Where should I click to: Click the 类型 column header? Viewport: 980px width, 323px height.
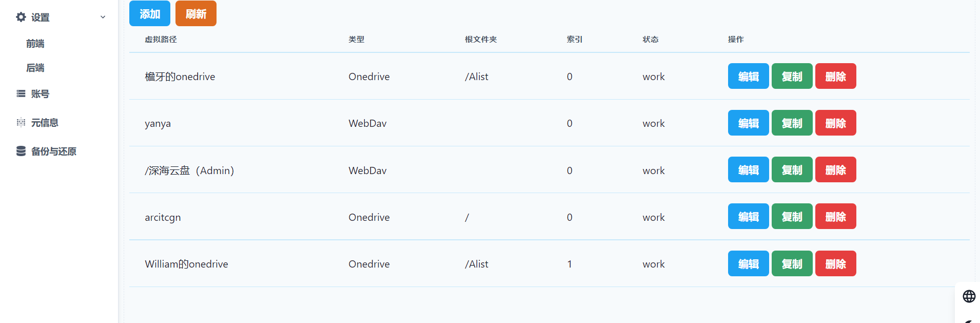(357, 39)
